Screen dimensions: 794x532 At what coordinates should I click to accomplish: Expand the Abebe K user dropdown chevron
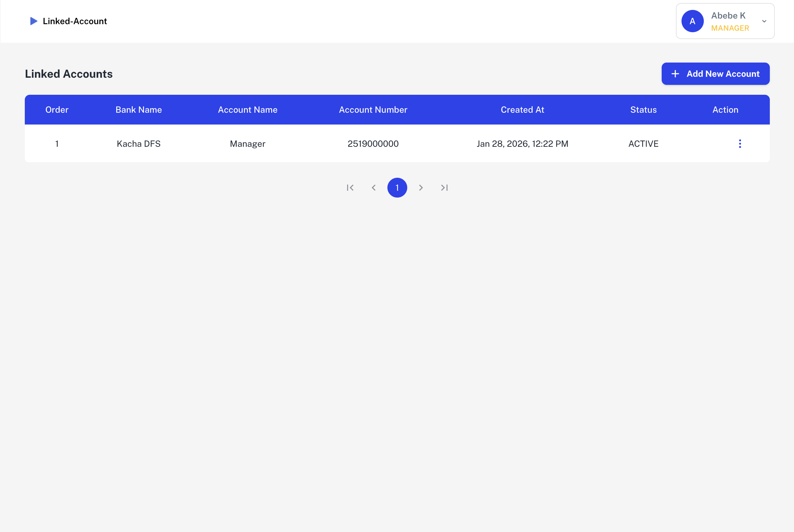[x=764, y=21]
